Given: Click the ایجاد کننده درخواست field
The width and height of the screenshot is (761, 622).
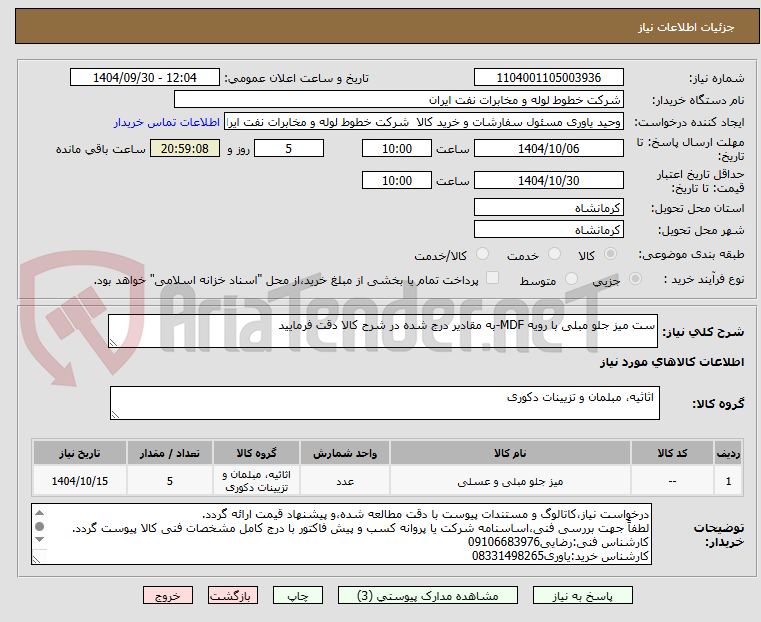Looking at the screenshot, I should [424, 122].
